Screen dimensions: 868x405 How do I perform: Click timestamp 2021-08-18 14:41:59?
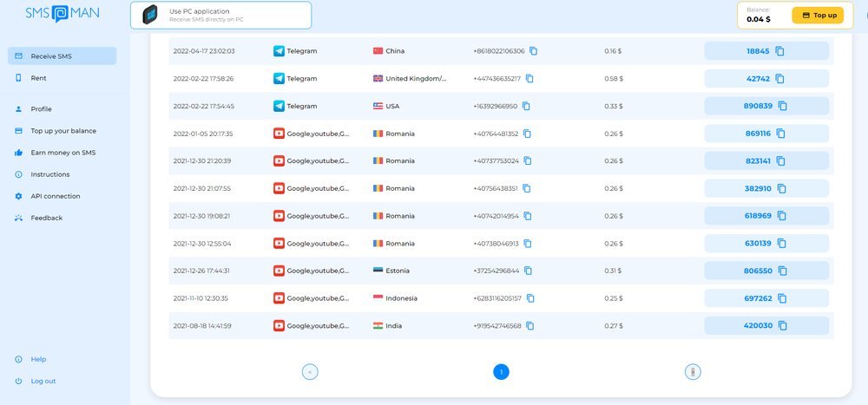coord(202,326)
